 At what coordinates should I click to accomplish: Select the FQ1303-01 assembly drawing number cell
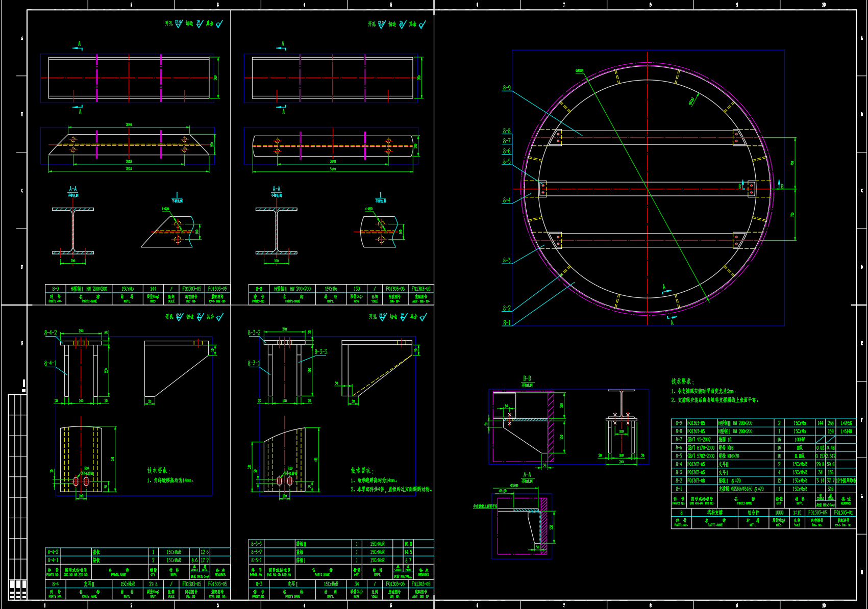point(844,513)
